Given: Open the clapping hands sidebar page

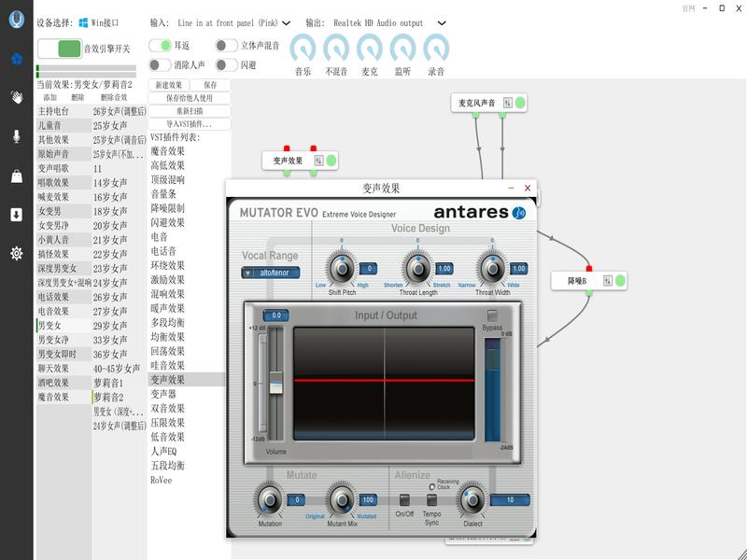Looking at the screenshot, I should (x=17, y=97).
